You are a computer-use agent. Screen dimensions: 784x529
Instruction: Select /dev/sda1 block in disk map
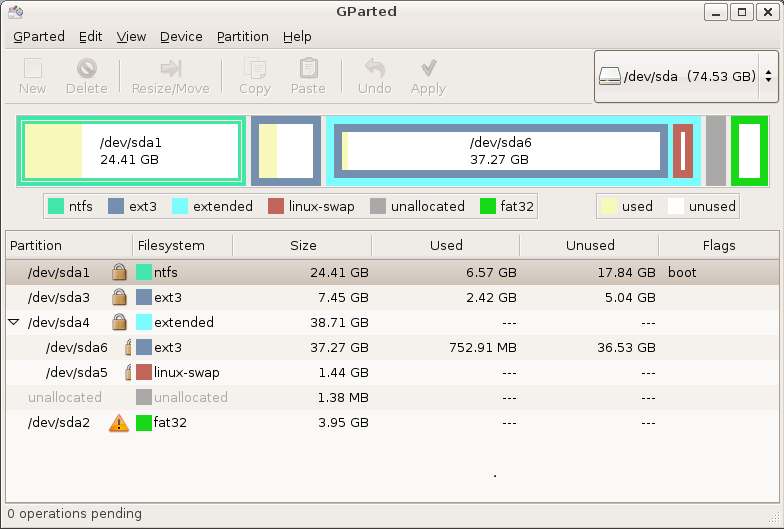coord(131,151)
